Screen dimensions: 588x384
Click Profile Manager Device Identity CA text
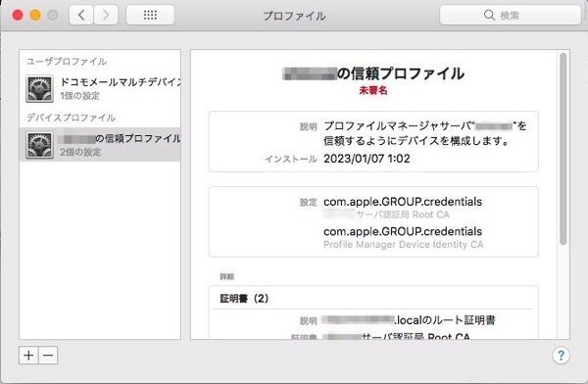pos(404,245)
